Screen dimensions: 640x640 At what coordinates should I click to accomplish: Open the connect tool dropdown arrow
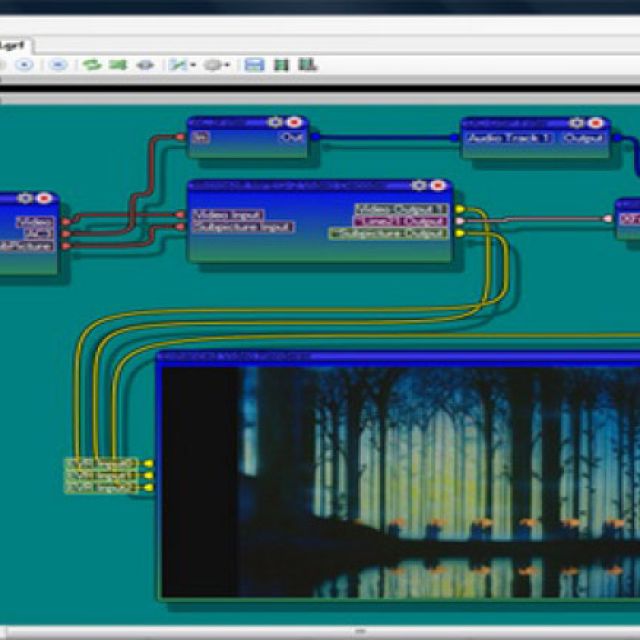194,65
